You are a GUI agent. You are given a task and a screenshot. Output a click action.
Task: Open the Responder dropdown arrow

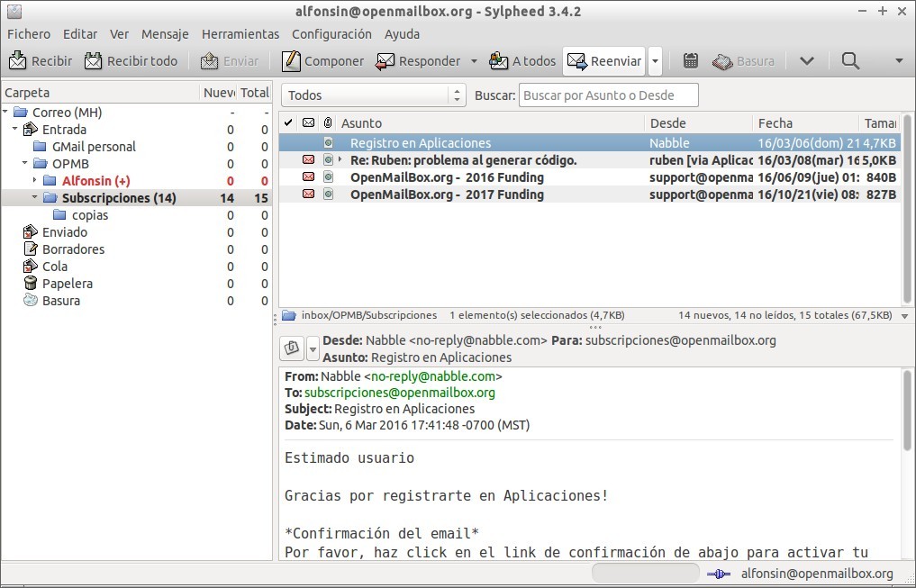point(474,61)
